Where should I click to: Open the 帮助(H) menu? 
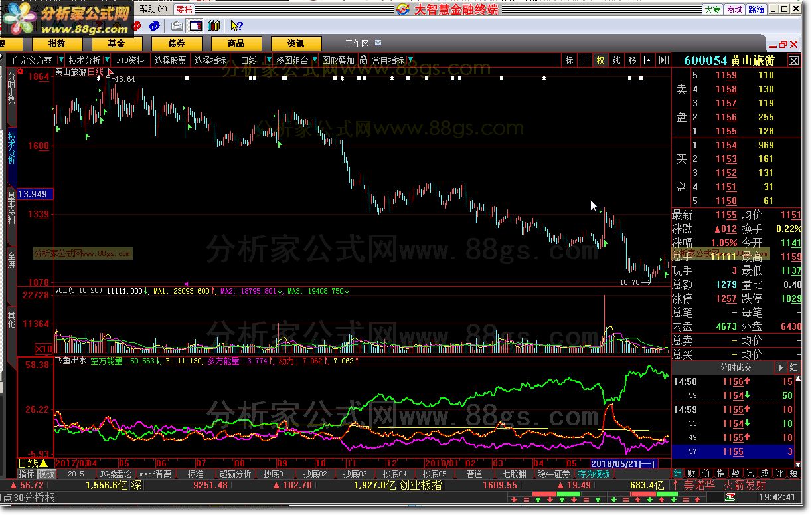153,9
